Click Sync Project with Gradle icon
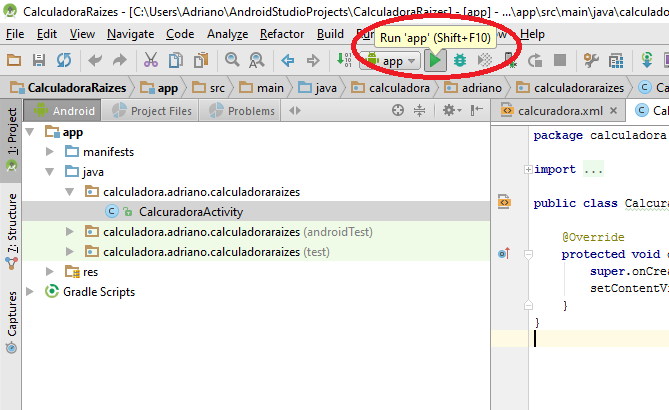The width and height of the screenshot is (669, 410). [x=647, y=60]
